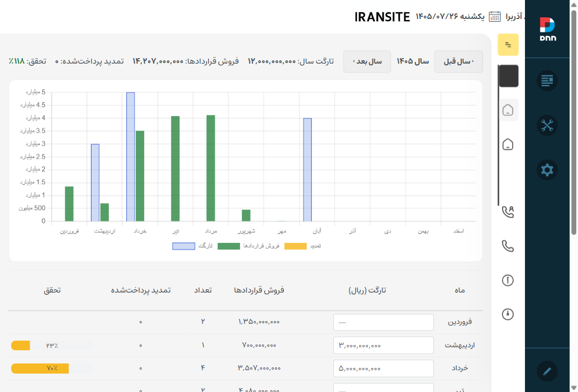Click the تارگت سال ۱۲,۰۰۰,۰۰۰,۰۰۰ summary
This screenshot has width=578, height=392.
click(291, 61)
